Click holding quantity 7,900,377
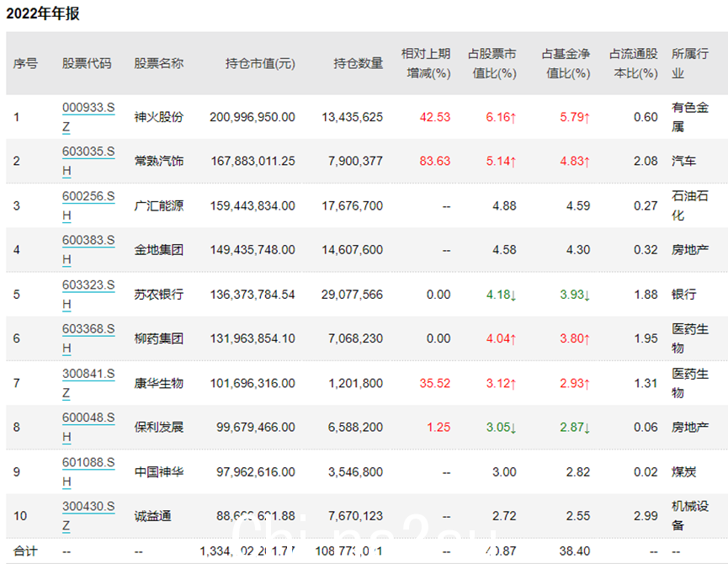 click(355, 161)
